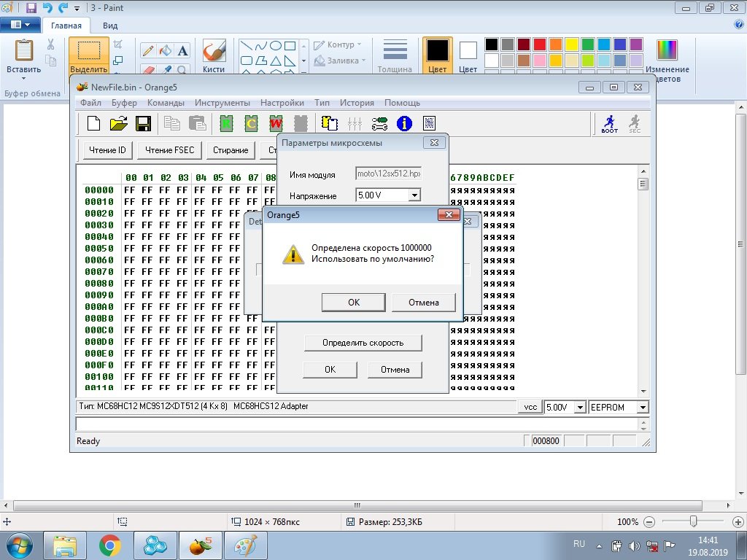The height and width of the screenshot is (560, 747).
Task: Click the Цвет 2 white color box
Action: (x=468, y=55)
